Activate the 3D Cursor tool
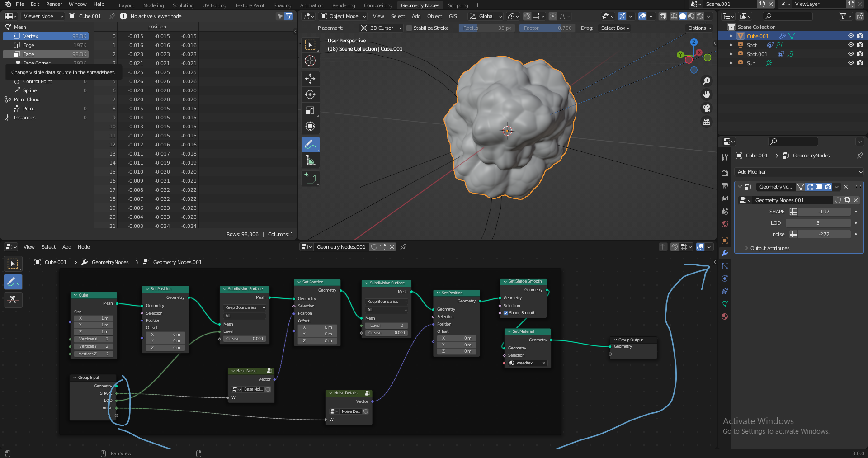868x458 pixels. point(310,61)
